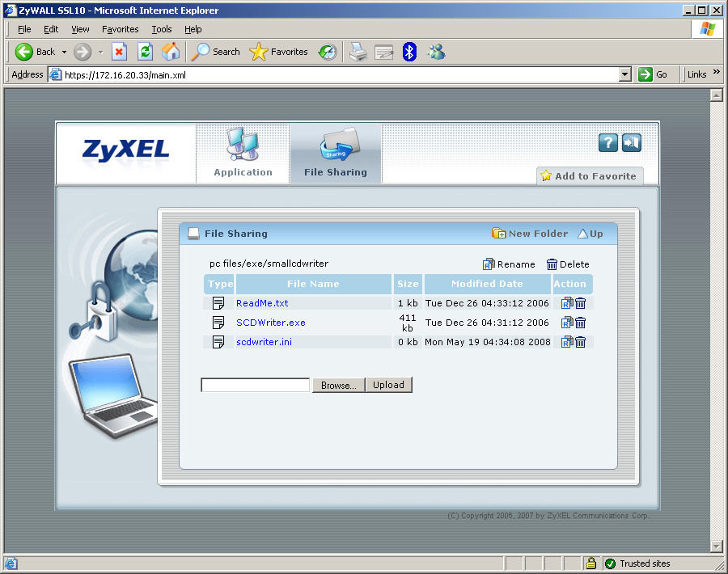728x574 pixels.
Task: Click New Folder
Action: (x=530, y=234)
